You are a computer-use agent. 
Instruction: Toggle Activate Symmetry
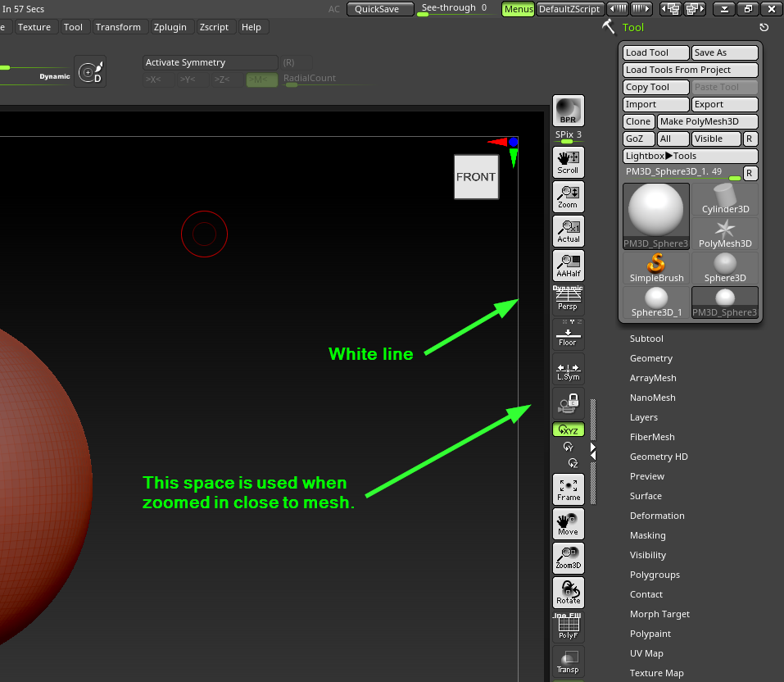pyautogui.click(x=210, y=62)
